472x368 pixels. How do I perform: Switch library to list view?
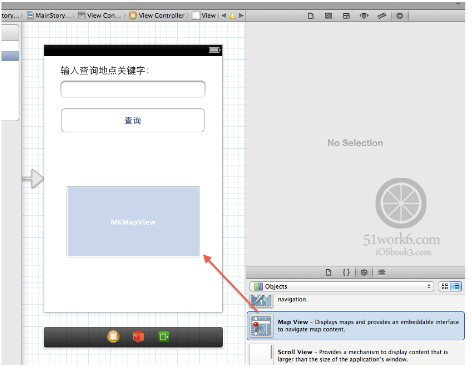click(x=456, y=286)
